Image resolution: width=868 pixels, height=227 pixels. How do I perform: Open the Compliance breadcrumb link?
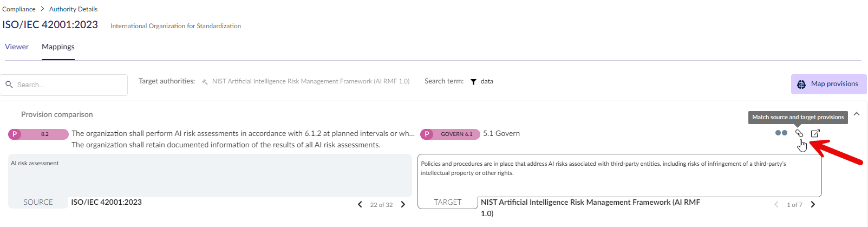click(19, 9)
